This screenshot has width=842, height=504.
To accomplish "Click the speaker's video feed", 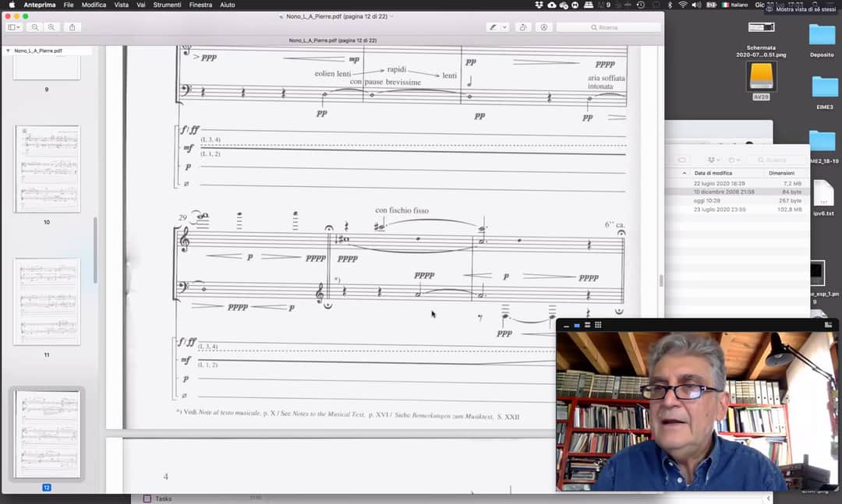I will point(696,411).
